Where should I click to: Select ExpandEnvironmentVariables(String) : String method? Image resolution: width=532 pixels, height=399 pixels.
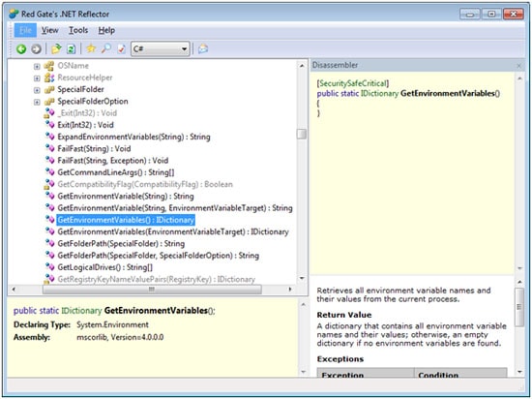134,137
